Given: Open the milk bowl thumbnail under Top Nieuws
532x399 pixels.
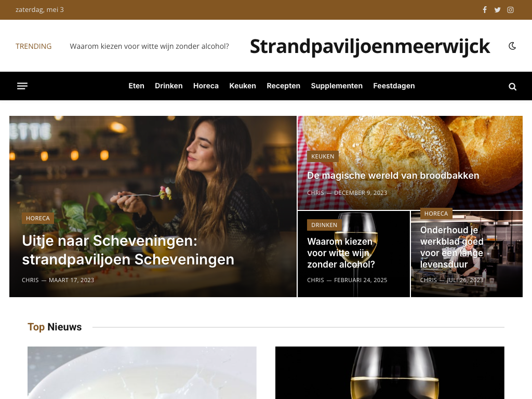Looking at the screenshot, I should [x=142, y=373].
